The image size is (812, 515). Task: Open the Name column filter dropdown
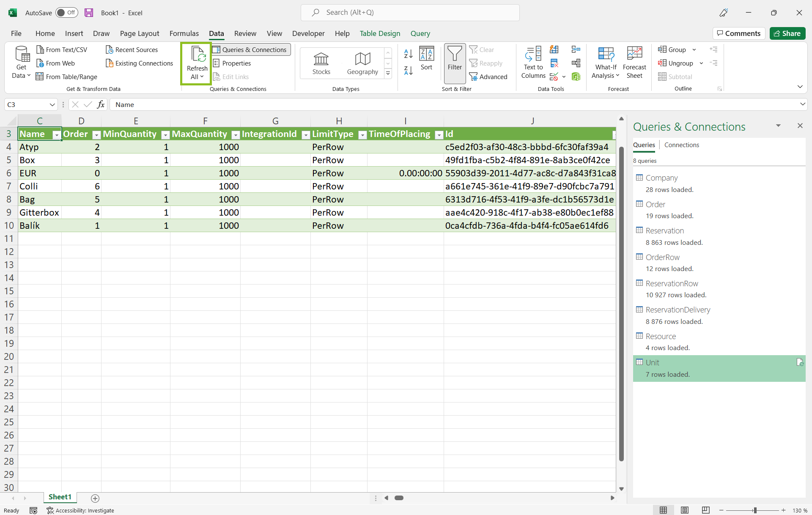[x=56, y=135]
